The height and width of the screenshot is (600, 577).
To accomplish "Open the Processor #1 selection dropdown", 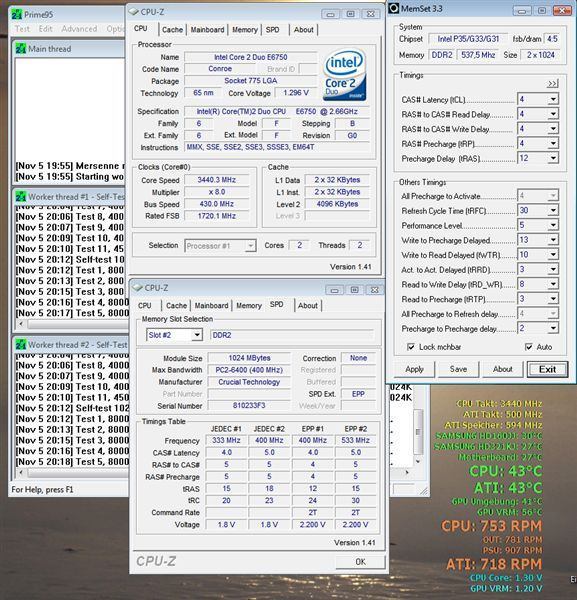I will tap(250, 246).
